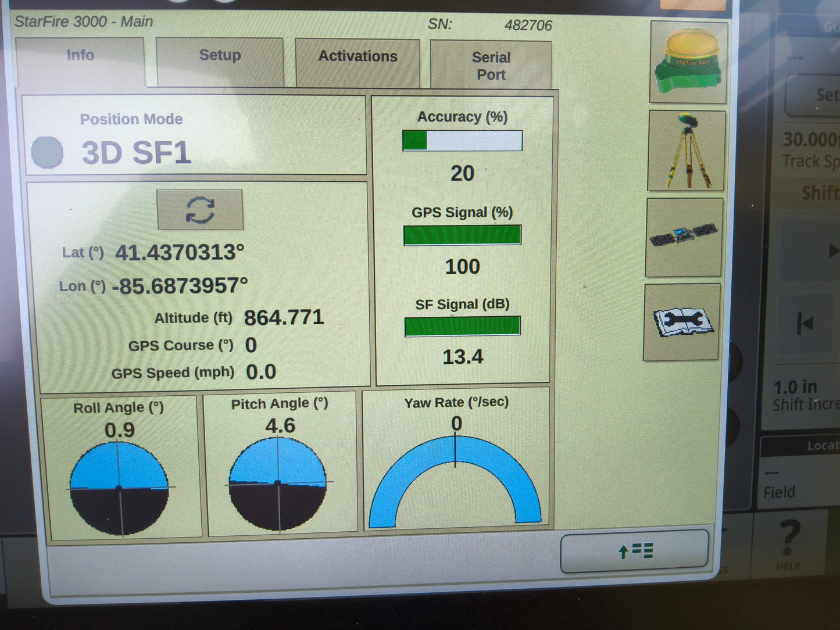Click the Position Mode status indicator circle

[47, 152]
